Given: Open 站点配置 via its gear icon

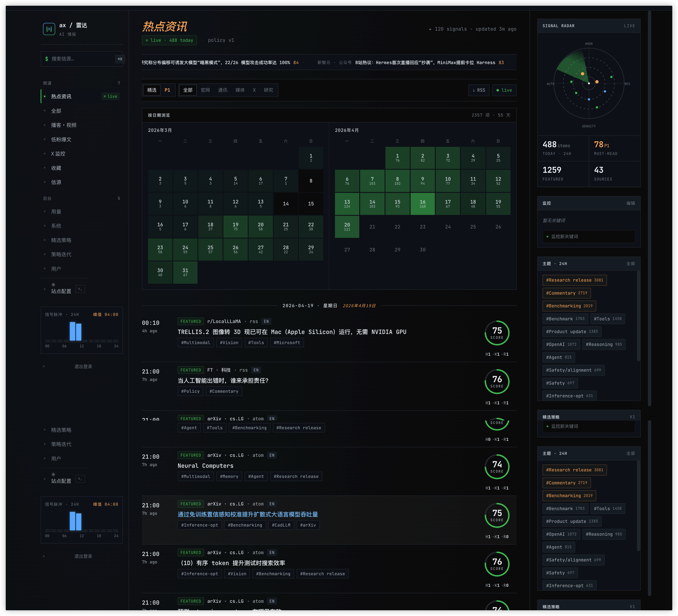Looking at the screenshot, I should pyautogui.click(x=53, y=285).
